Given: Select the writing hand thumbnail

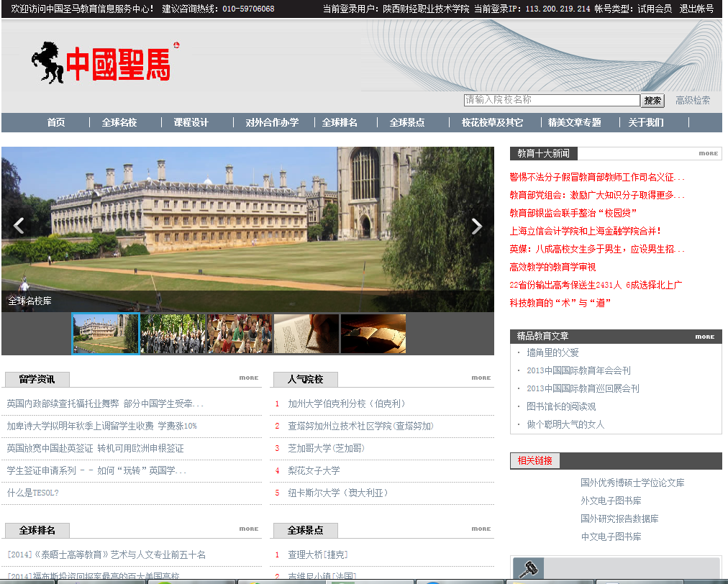Looking at the screenshot, I should click(306, 334).
